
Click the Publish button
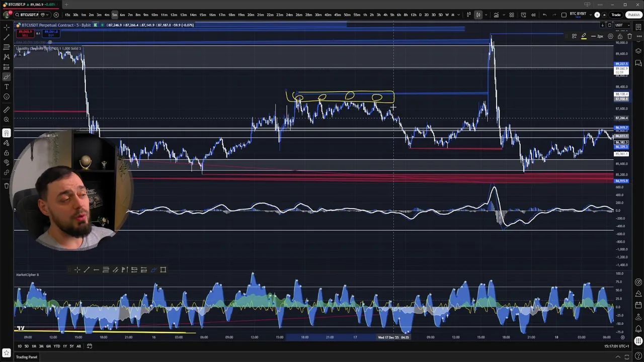click(x=634, y=15)
